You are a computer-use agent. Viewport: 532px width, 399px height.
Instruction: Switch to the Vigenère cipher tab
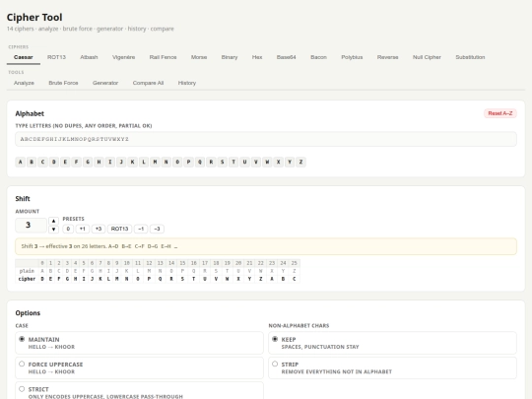pyautogui.click(x=123, y=57)
